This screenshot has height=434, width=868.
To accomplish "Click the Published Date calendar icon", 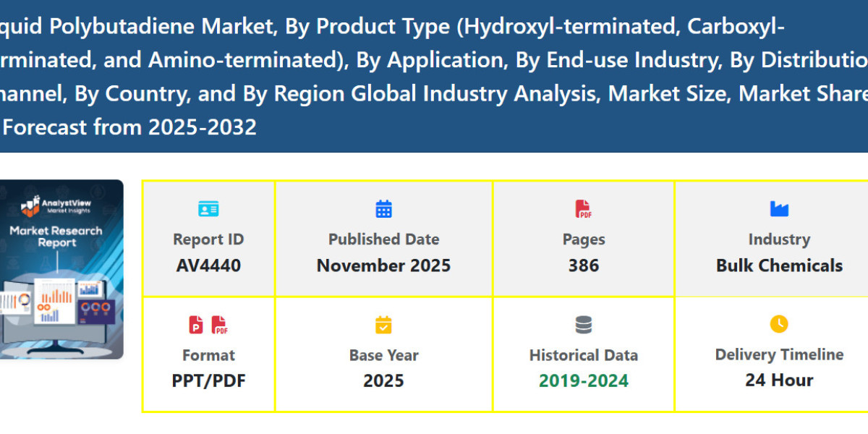I will tap(383, 208).
